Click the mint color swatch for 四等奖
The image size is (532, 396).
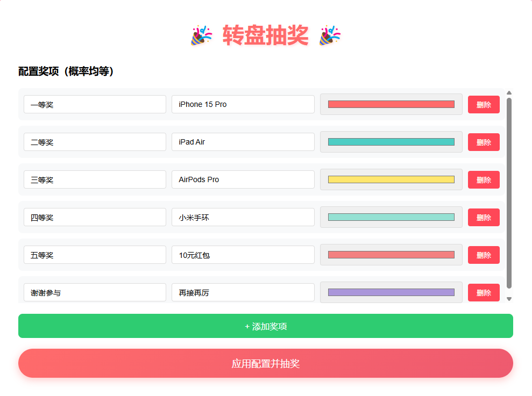[391, 217]
